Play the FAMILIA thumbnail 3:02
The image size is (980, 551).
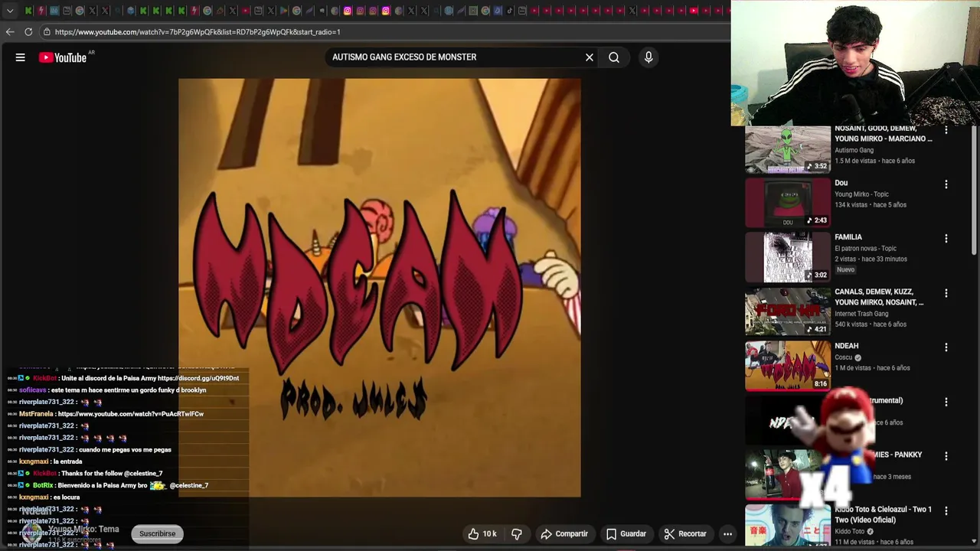pos(788,257)
